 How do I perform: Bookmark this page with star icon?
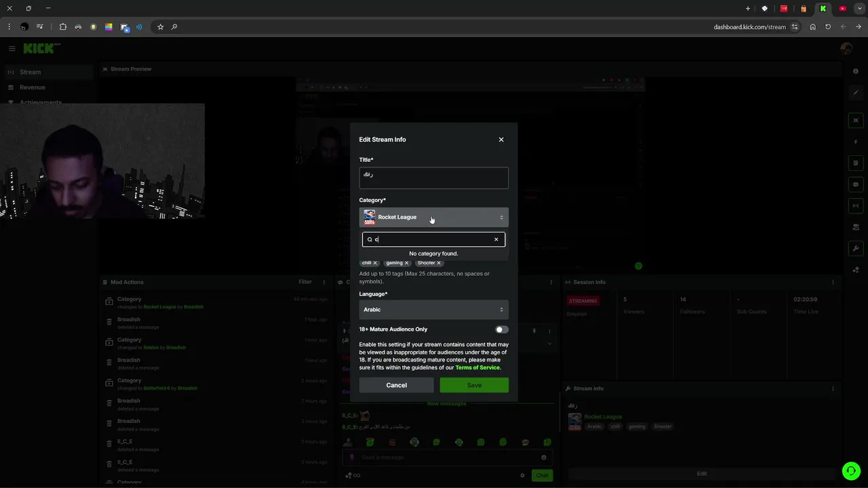pyautogui.click(x=161, y=27)
